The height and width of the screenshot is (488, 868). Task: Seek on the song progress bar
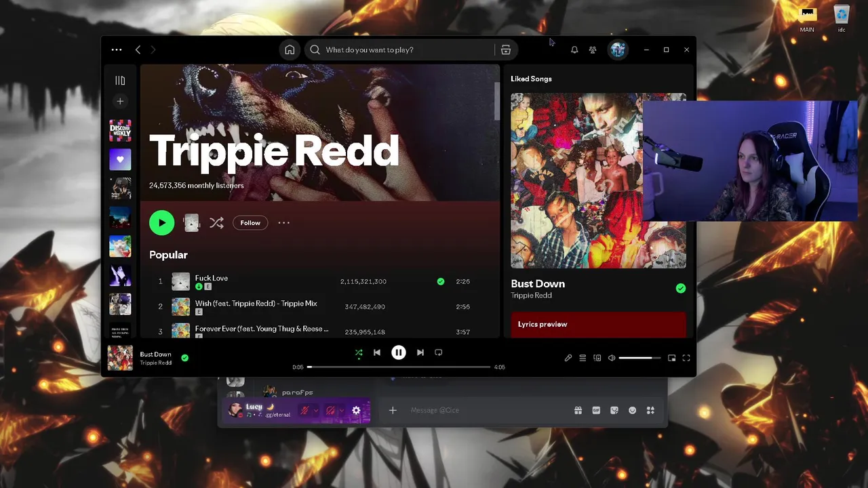(x=399, y=367)
